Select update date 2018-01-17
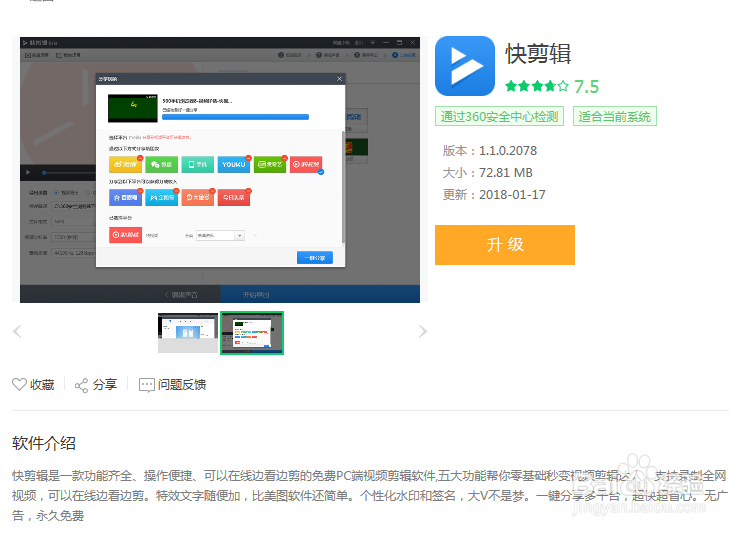The width and height of the screenshot is (746, 533). click(x=512, y=195)
